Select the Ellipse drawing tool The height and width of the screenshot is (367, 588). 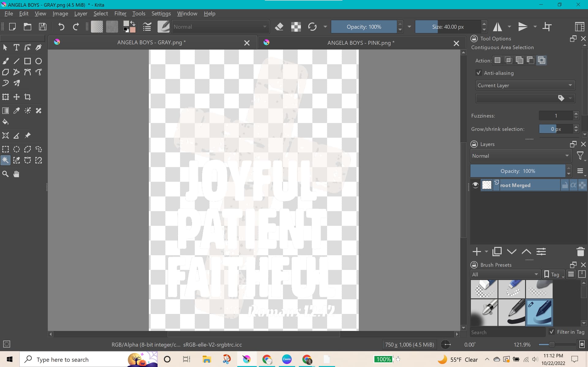click(39, 61)
